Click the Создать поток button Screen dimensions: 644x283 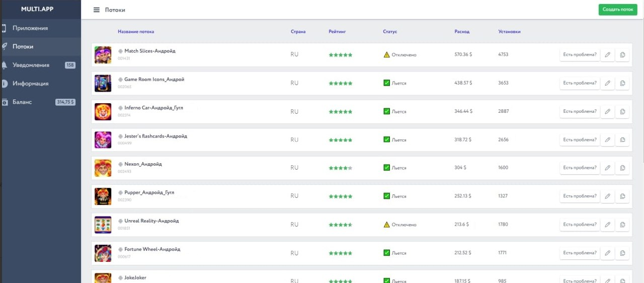pyautogui.click(x=618, y=10)
